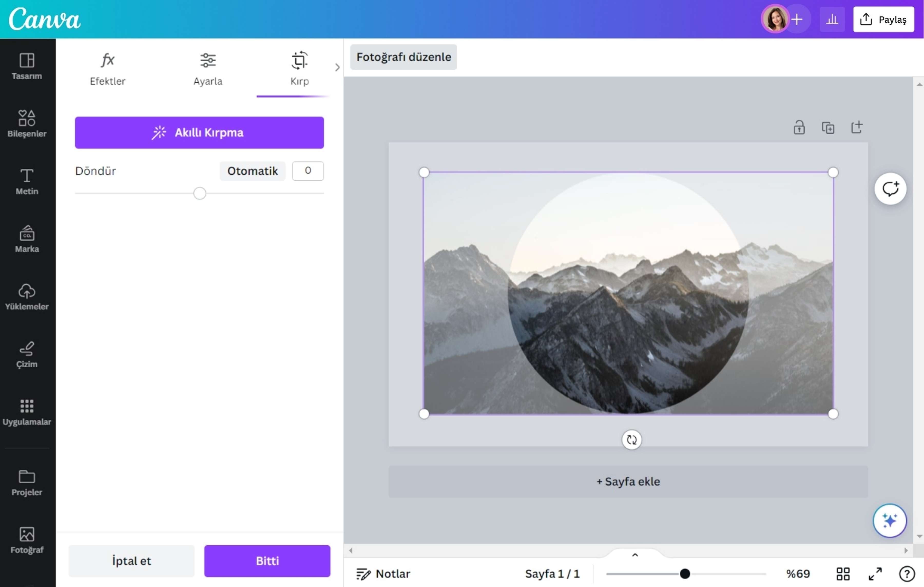Viewport: 924px width, 587px height.
Task: Open the comment bubble button
Action: pos(890,189)
